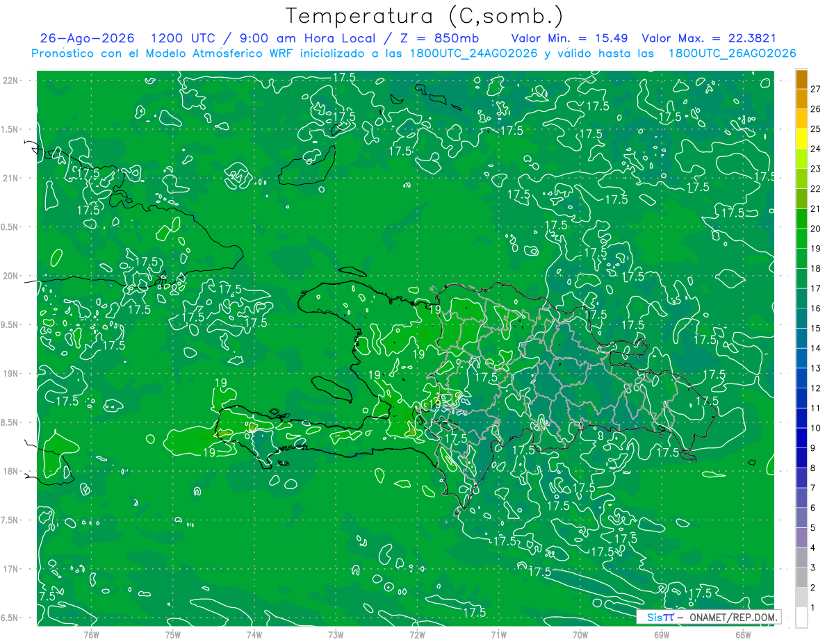Click the gray color bar segment between 2 and 3
834x644 pixels.
pos(801,577)
